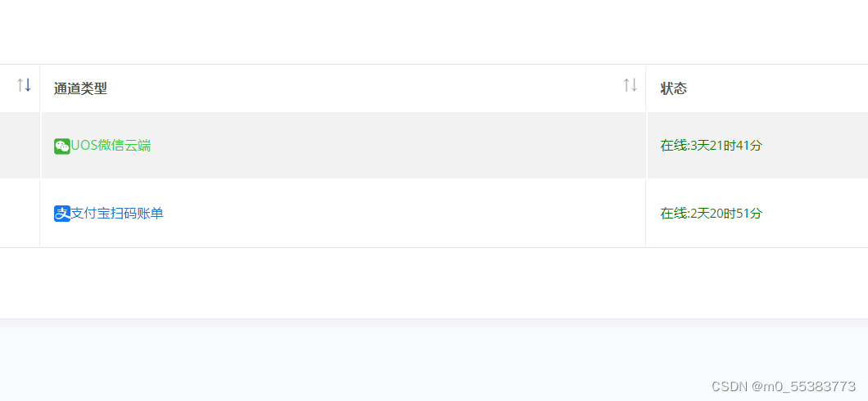Open the 支付宝扫码账单 channel link
This screenshot has height=401, width=868.
(117, 213)
